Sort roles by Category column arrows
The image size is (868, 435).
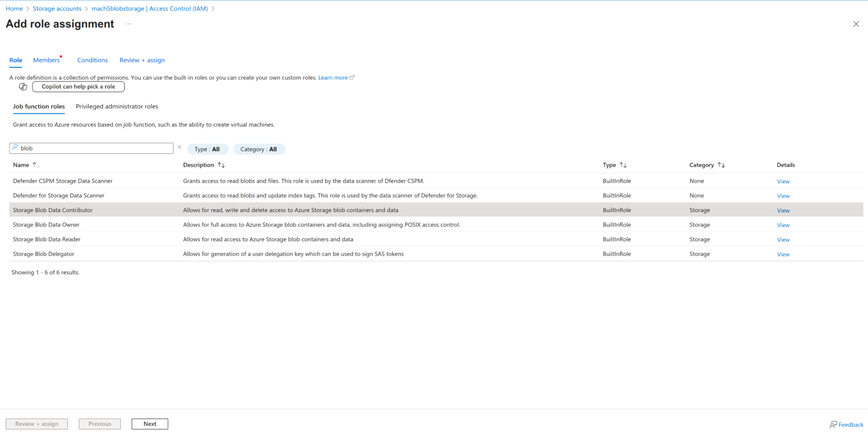click(721, 165)
